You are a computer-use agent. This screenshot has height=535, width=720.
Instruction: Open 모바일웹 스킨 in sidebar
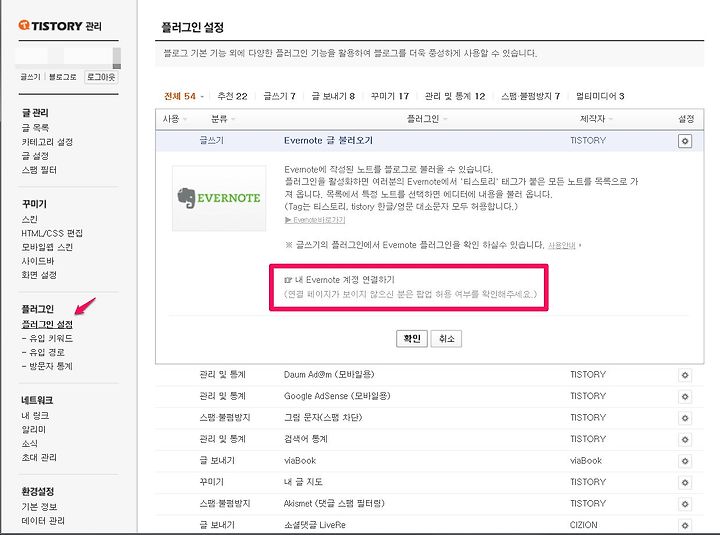click(47, 247)
